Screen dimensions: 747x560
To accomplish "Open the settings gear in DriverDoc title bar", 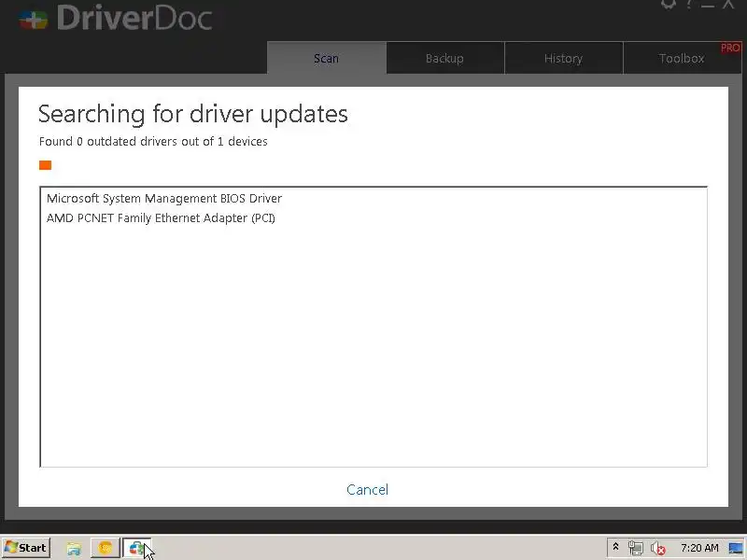I will pos(669,4).
